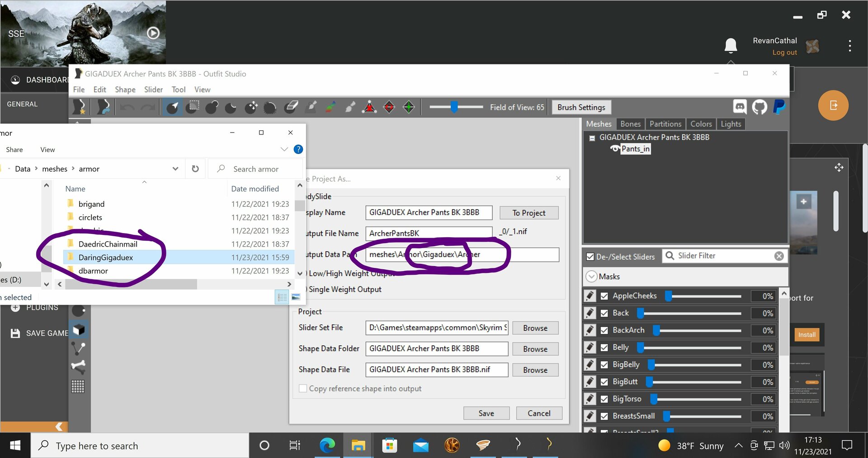Image resolution: width=868 pixels, height=458 pixels.
Task: Click the To Project button
Action: pyautogui.click(x=529, y=213)
